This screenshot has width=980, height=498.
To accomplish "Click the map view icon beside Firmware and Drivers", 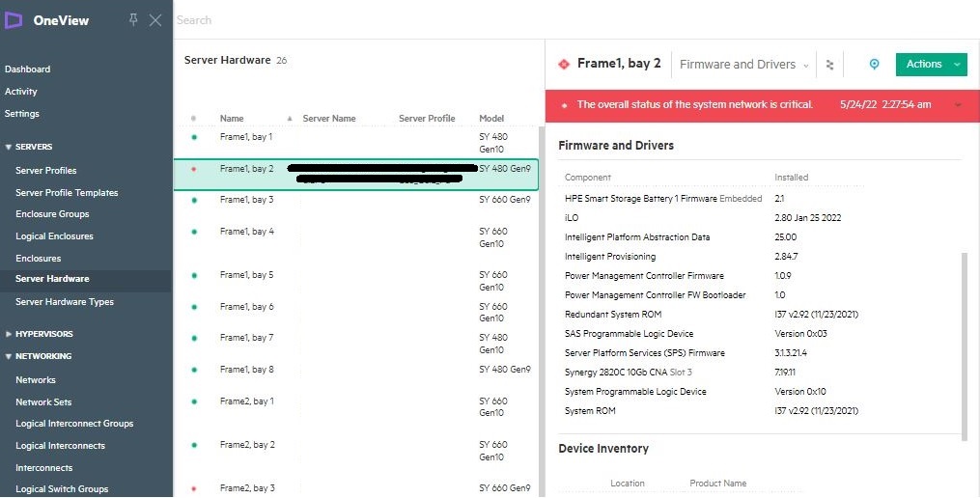I will click(x=829, y=65).
